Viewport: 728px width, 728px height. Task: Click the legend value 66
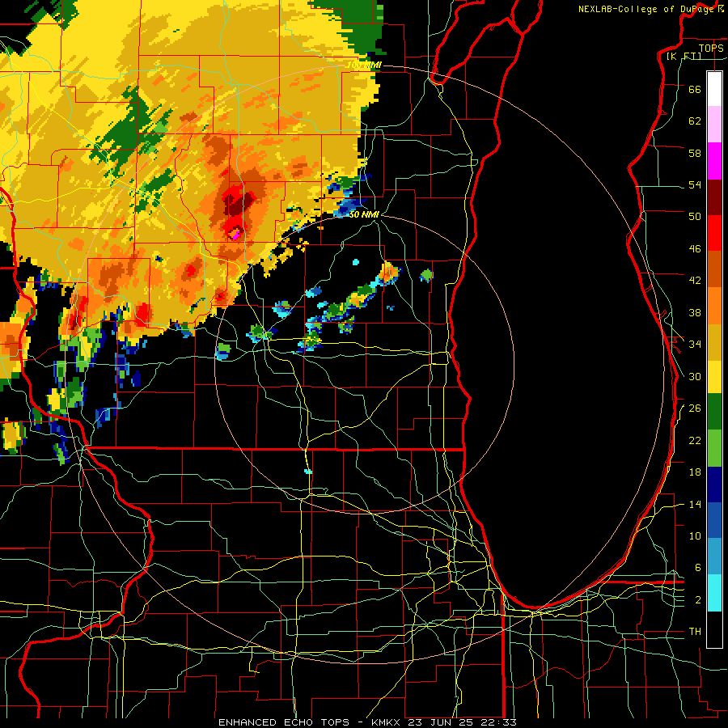pos(695,89)
